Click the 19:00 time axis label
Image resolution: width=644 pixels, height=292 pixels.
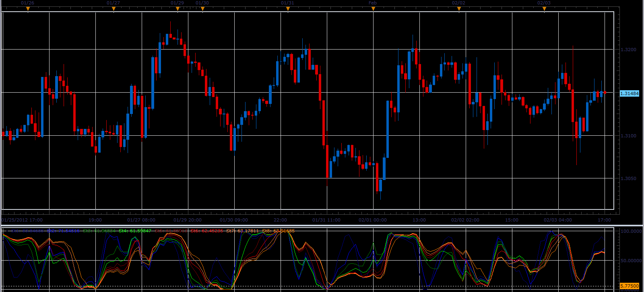click(95, 220)
